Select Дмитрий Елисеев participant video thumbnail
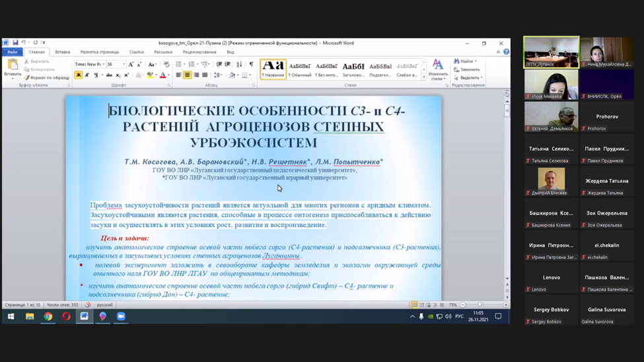Image resolution: width=644 pixels, height=362 pixels. pyautogui.click(x=551, y=178)
